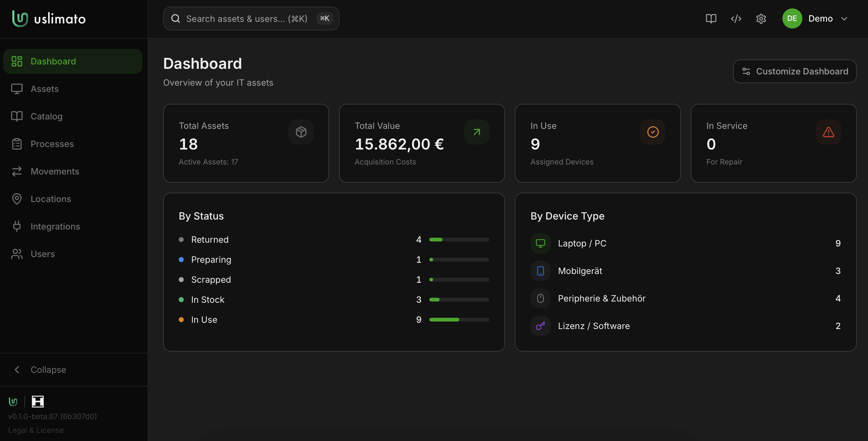Expand the Demo user menu chevron

(x=844, y=18)
